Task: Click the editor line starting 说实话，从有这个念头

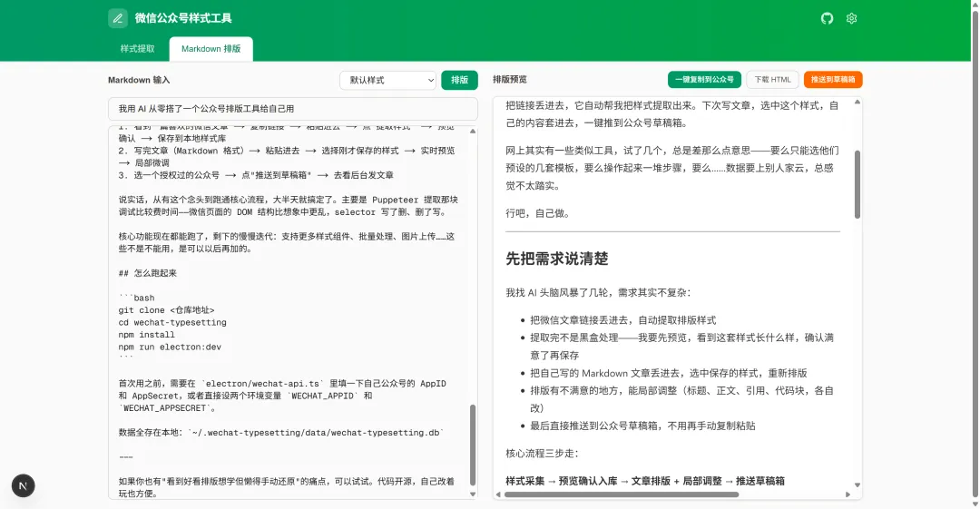Action: click(x=289, y=206)
